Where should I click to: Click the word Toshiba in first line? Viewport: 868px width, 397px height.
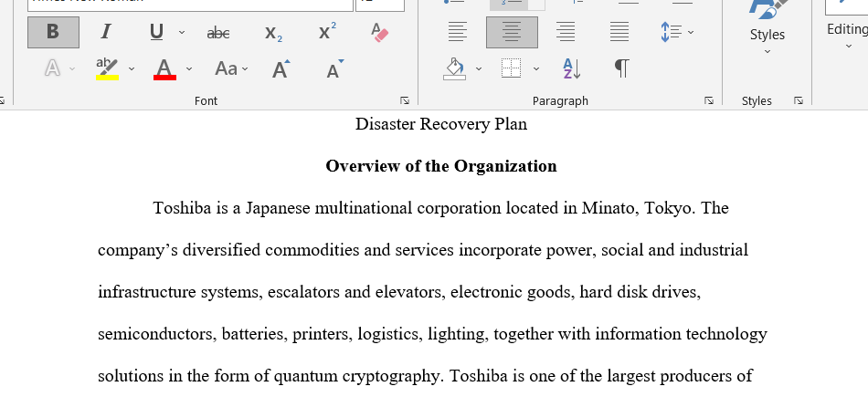tap(182, 208)
